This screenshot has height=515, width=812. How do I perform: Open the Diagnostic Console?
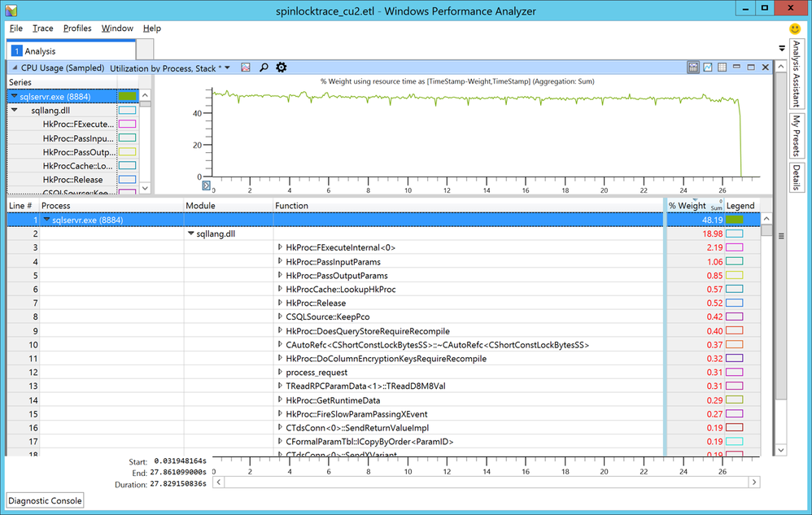point(45,500)
